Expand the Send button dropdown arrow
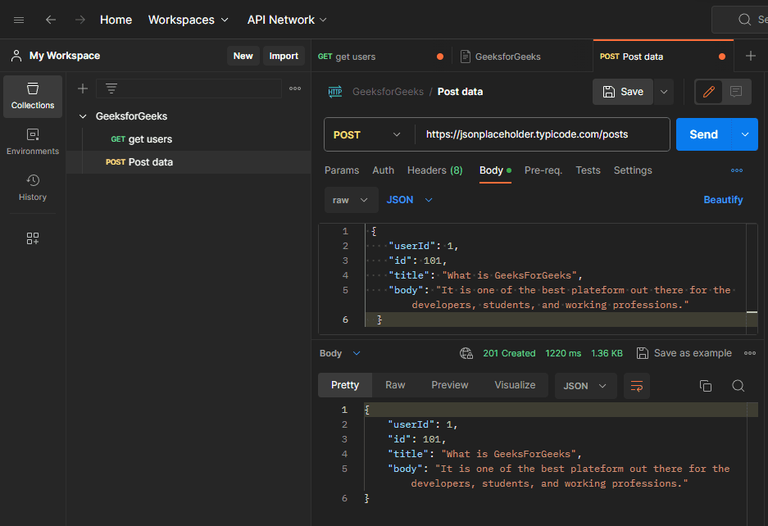Viewport: 768px width, 526px height. (x=745, y=134)
